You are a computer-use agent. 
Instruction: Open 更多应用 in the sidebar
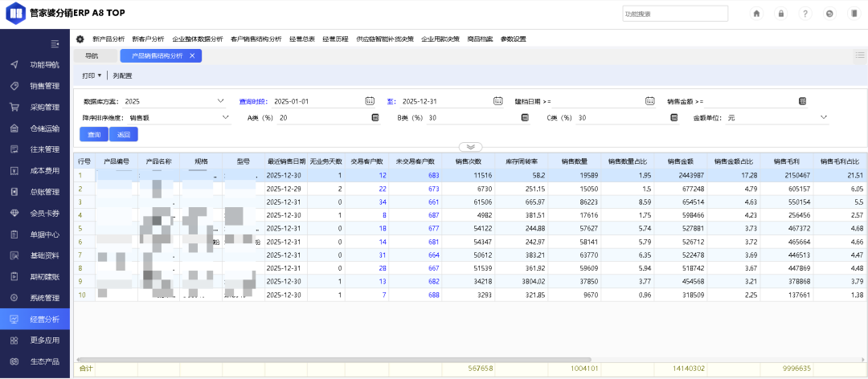(x=35, y=340)
